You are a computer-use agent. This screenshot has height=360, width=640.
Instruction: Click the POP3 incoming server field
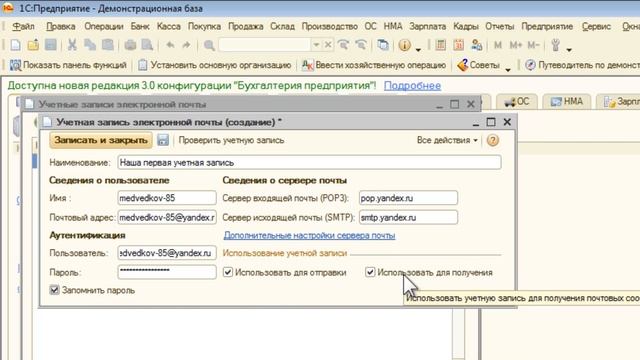tap(408, 198)
